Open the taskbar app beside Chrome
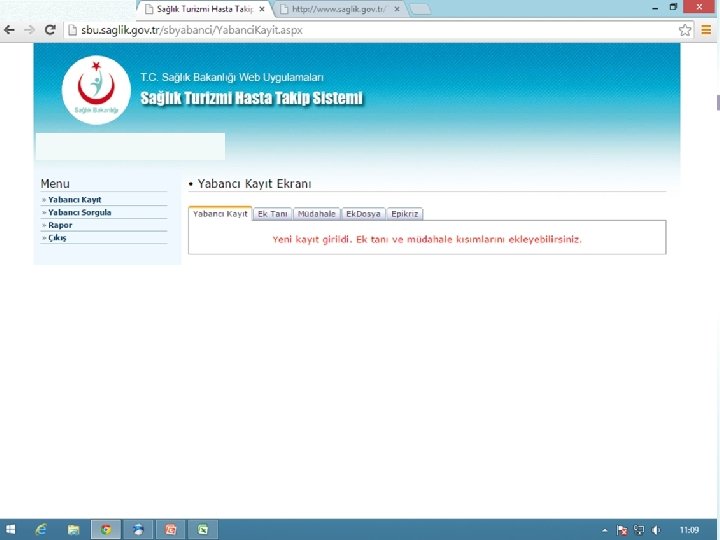The height and width of the screenshot is (540, 720). click(138, 529)
